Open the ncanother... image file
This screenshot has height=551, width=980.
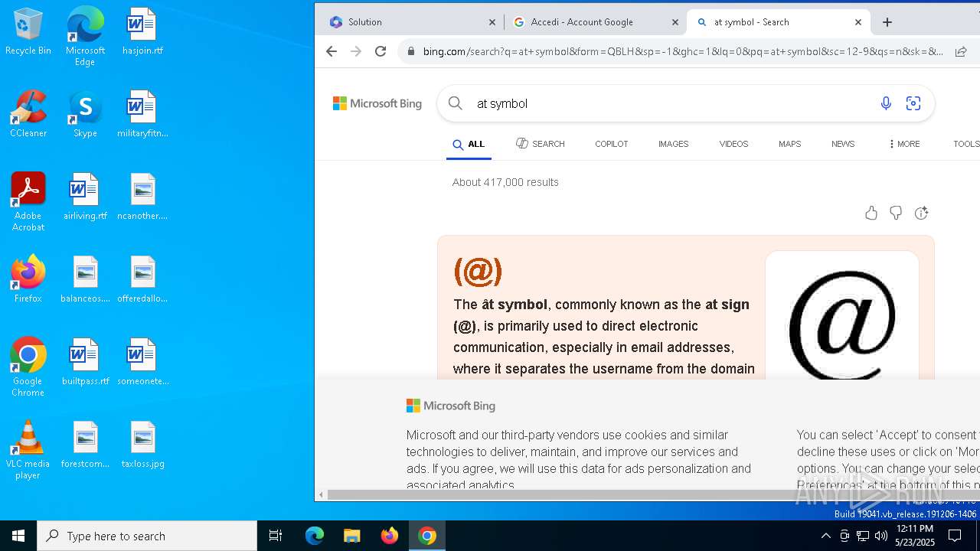click(142, 197)
